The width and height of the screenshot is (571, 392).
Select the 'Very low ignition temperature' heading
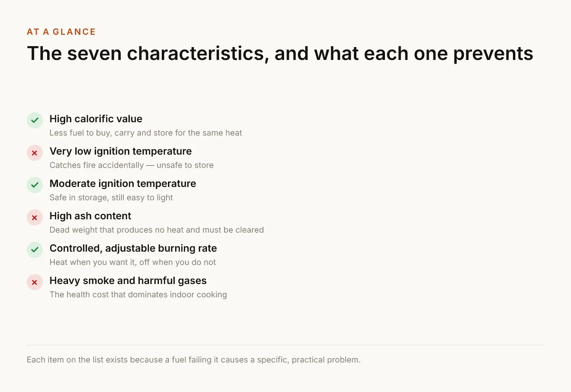click(x=120, y=151)
